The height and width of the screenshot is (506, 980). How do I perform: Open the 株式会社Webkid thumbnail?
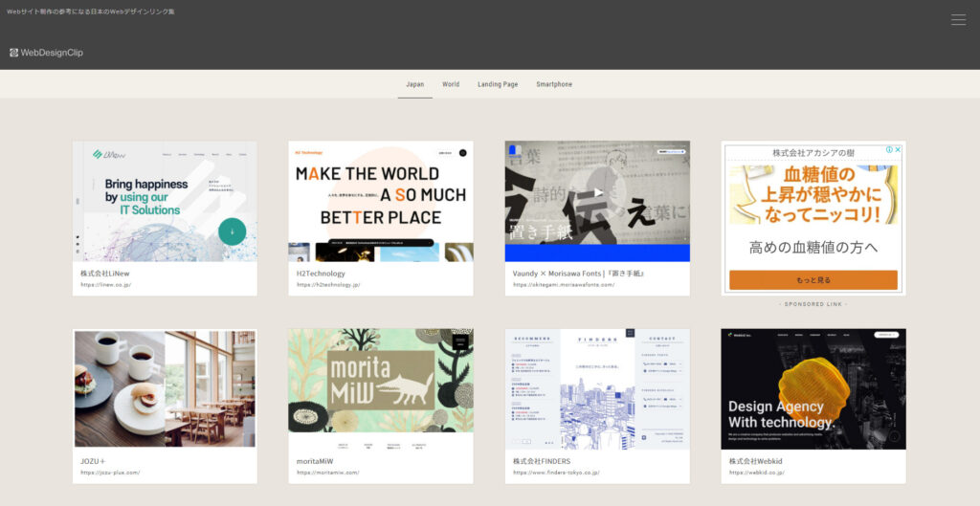[813, 388]
